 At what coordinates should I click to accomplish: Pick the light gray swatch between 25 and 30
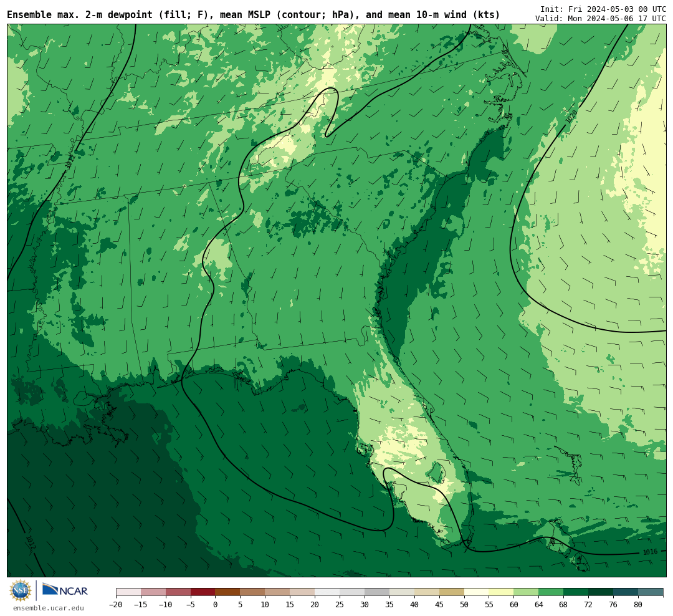(352, 592)
